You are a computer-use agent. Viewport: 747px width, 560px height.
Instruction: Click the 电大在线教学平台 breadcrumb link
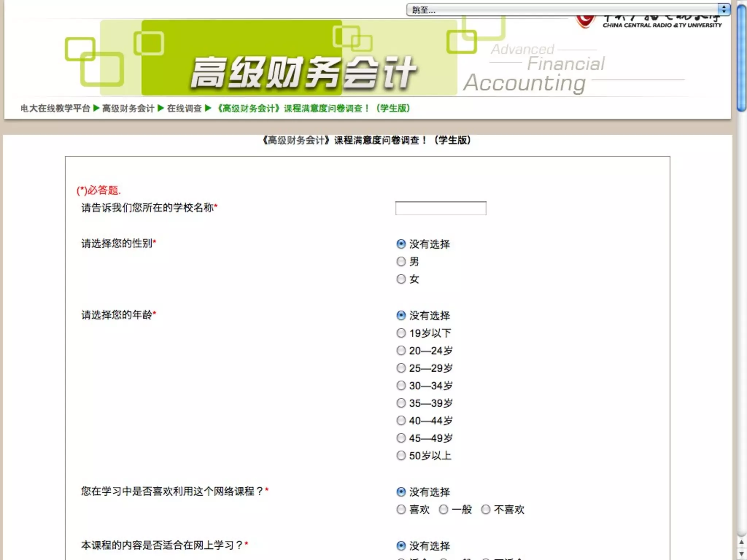[x=55, y=108]
